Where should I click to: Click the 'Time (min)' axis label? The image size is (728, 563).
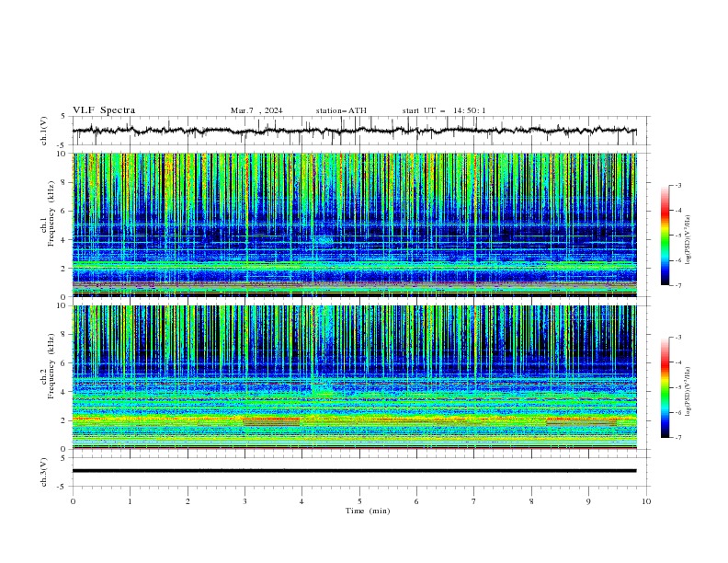[368, 511]
